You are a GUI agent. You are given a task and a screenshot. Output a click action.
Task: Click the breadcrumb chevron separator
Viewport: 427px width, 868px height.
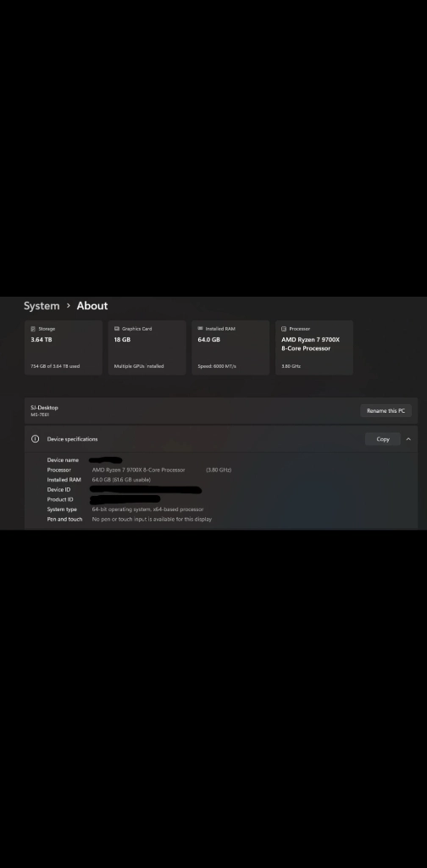(69, 305)
